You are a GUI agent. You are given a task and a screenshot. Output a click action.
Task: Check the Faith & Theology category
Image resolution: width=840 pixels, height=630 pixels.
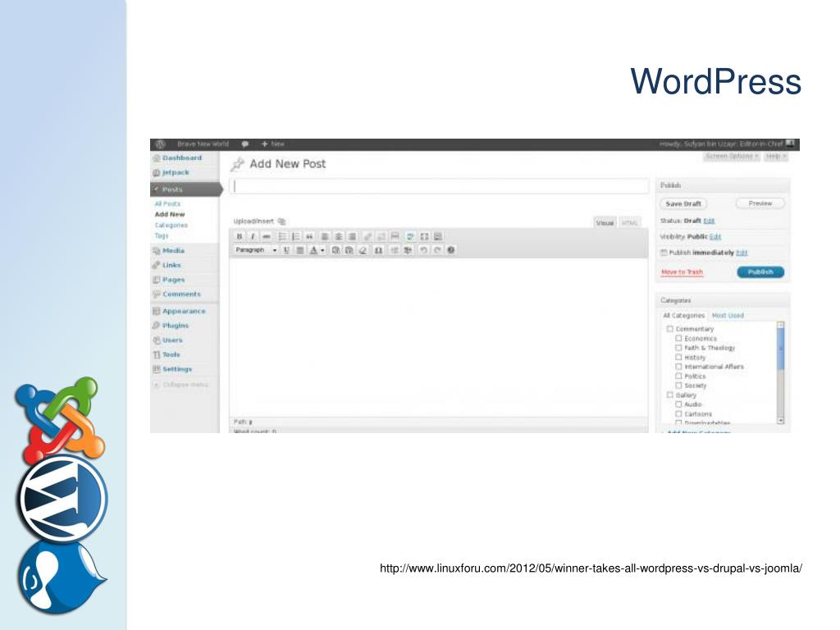(678, 348)
